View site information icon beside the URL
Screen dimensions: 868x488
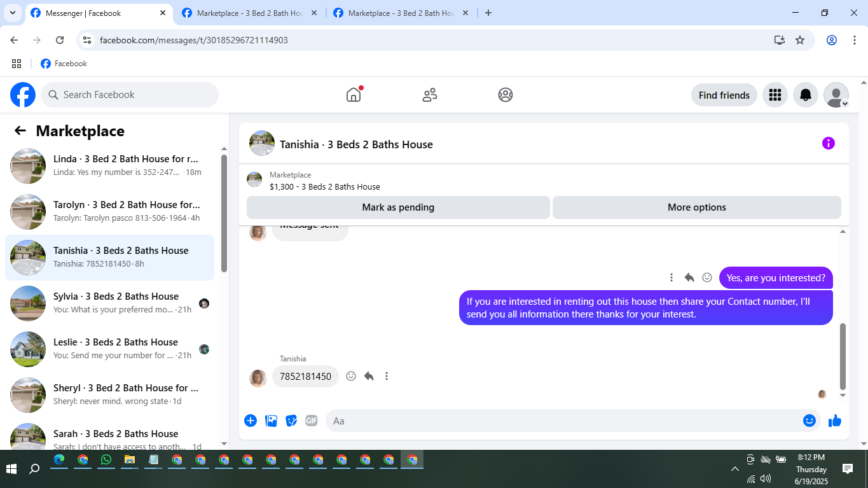[x=88, y=40]
